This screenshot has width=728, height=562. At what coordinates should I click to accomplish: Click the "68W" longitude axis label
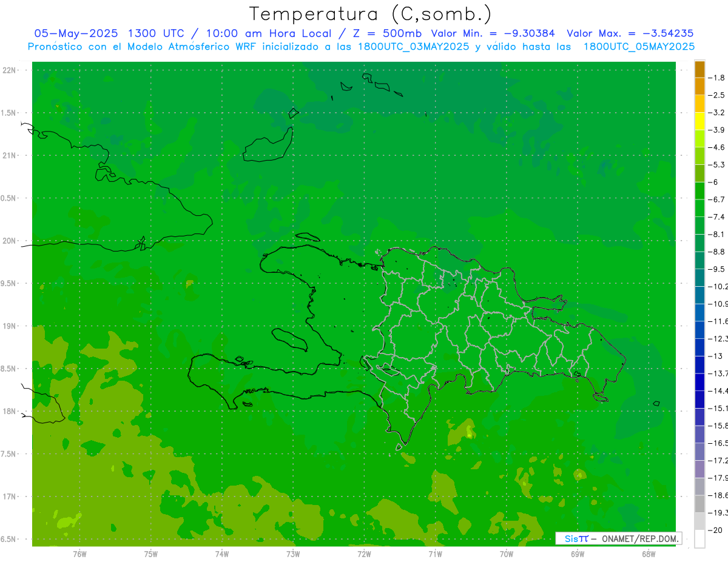648,554
